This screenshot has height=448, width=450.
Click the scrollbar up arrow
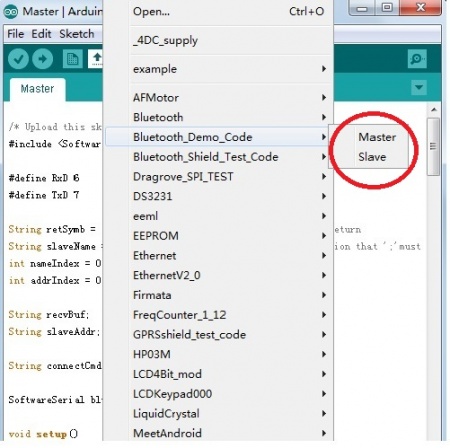coord(433,109)
